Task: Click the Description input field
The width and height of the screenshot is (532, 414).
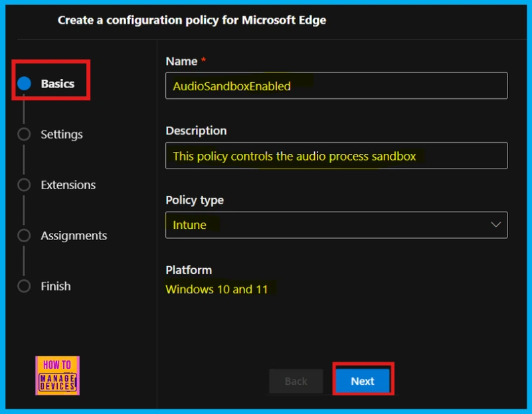Action: click(336, 155)
